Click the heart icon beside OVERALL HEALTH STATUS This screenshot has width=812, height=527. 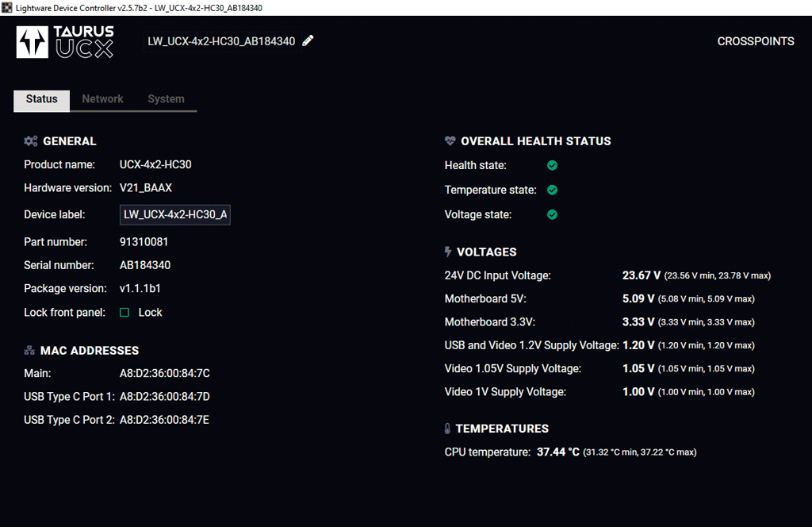[x=450, y=141]
